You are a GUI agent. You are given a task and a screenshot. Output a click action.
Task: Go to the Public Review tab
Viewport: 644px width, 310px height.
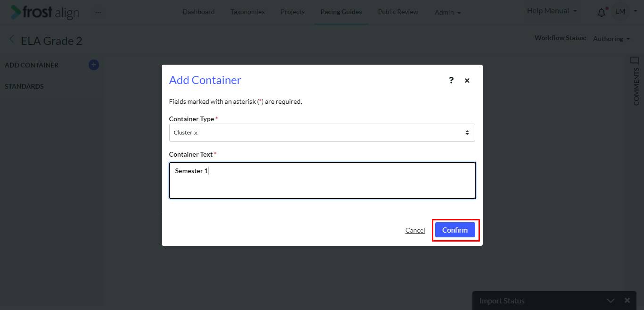click(398, 12)
